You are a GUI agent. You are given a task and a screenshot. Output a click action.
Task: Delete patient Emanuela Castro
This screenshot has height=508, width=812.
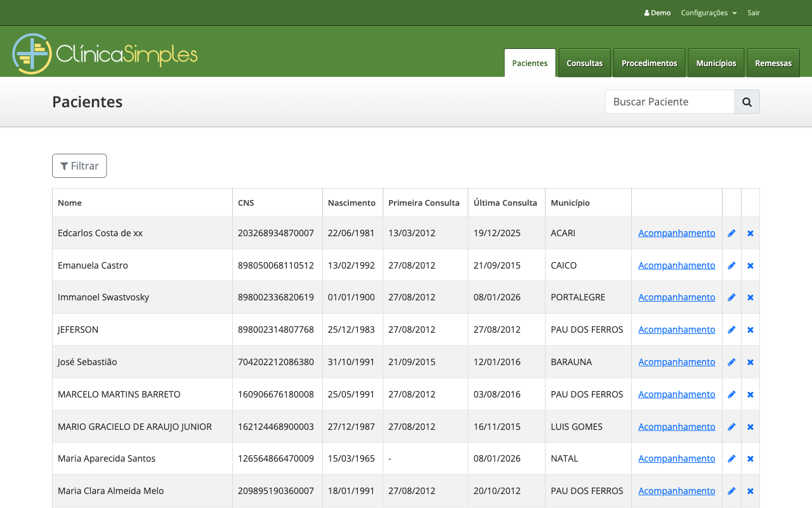tap(750, 265)
